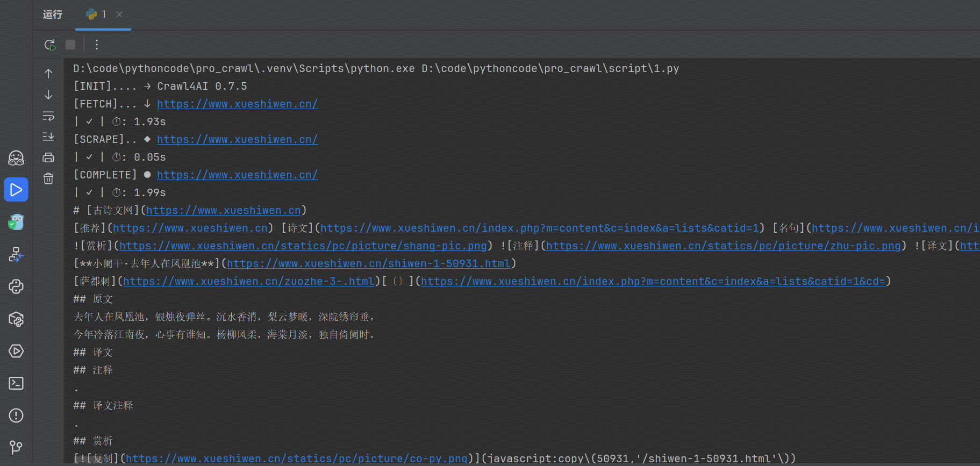Viewport: 980px width, 466px height.
Task: Open the shiwen-1-50931.html poem link
Action: pos(368,263)
